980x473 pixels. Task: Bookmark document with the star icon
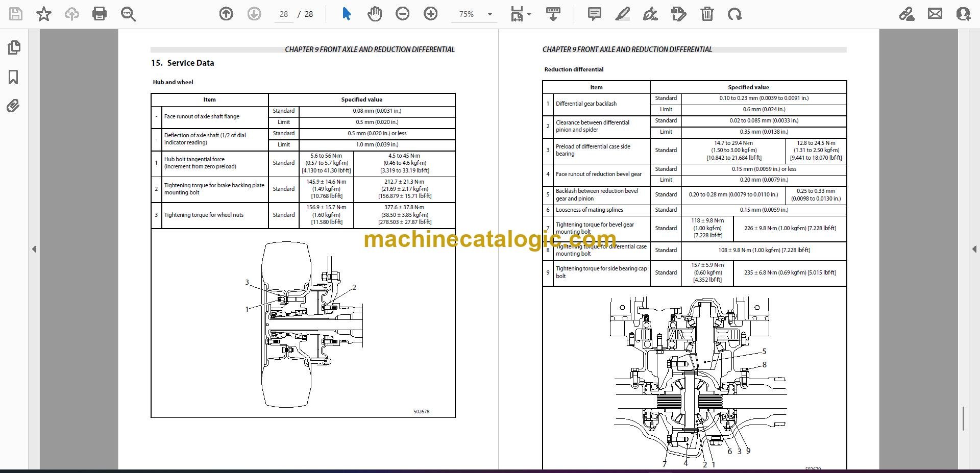pyautogui.click(x=44, y=14)
